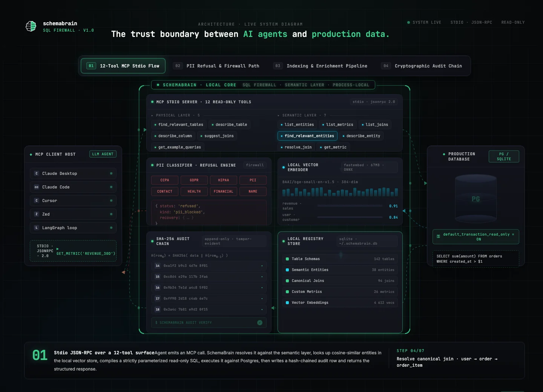This screenshot has width=543, height=392.
Task: Click the user customer similarity bar
Action: (x=350, y=217)
